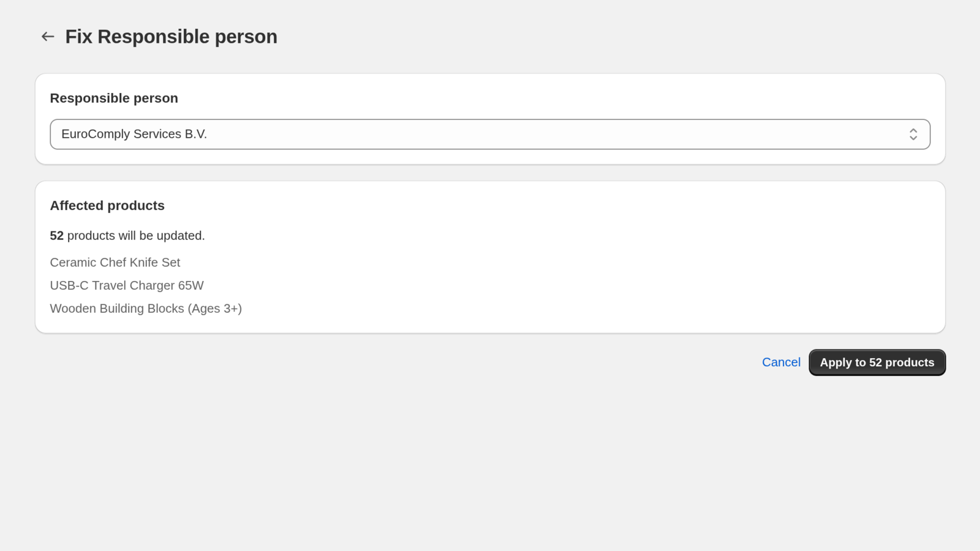Click the B.V. suffix in the select field
Image resolution: width=980 pixels, height=551 pixels.
[196, 134]
